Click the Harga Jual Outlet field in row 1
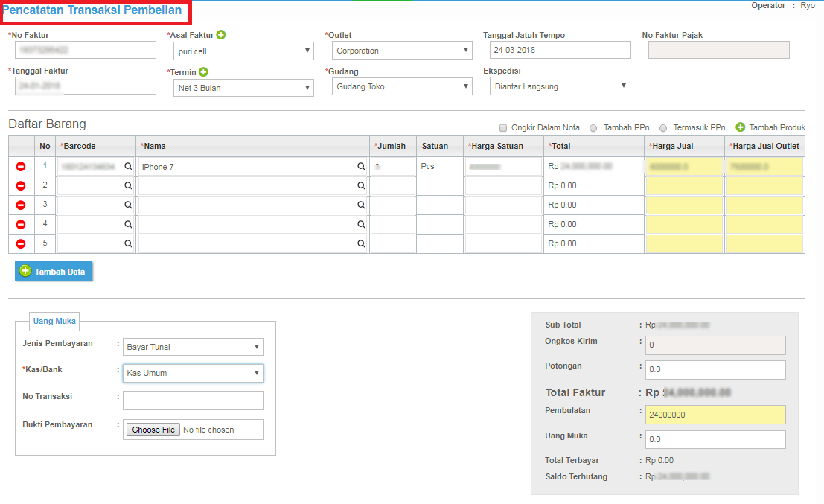The width and height of the screenshot is (824, 504). (x=764, y=167)
